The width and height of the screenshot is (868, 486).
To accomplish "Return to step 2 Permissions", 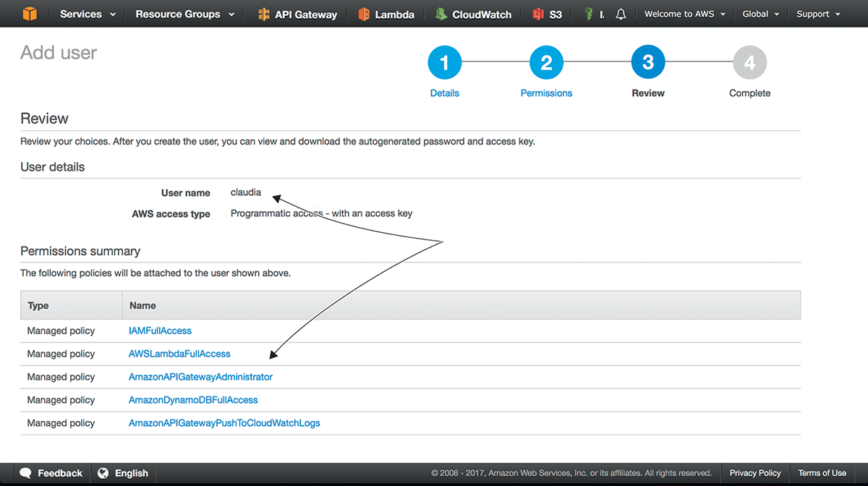I will (546, 64).
